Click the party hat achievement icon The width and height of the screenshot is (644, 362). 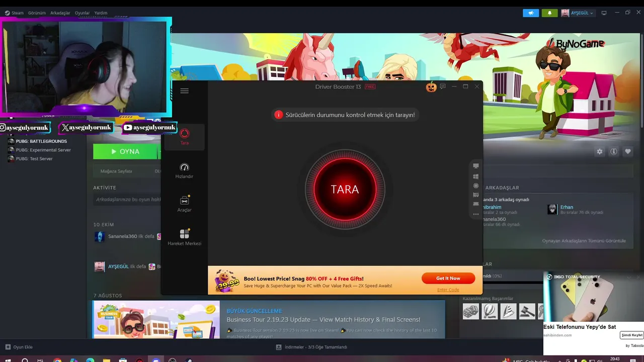(x=508, y=311)
